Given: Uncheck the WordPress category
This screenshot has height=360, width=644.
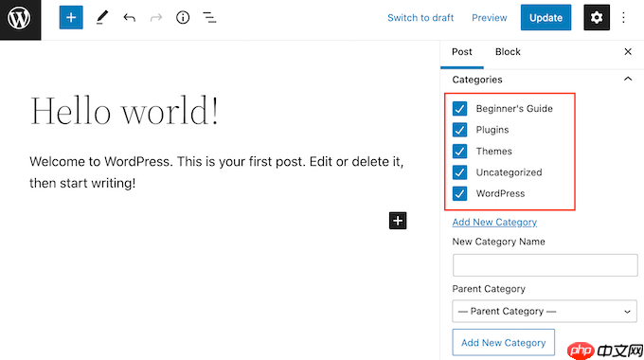Looking at the screenshot, I should (x=459, y=193).
